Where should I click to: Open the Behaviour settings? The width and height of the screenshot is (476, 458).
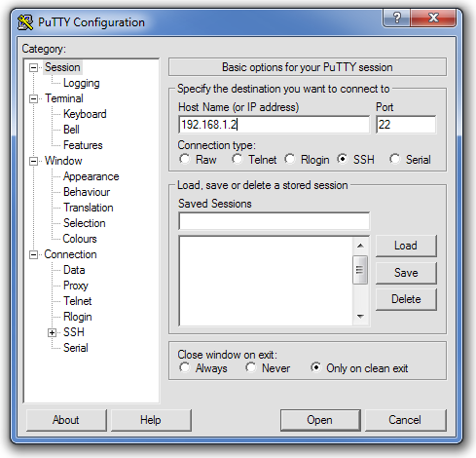pos(87,192)
